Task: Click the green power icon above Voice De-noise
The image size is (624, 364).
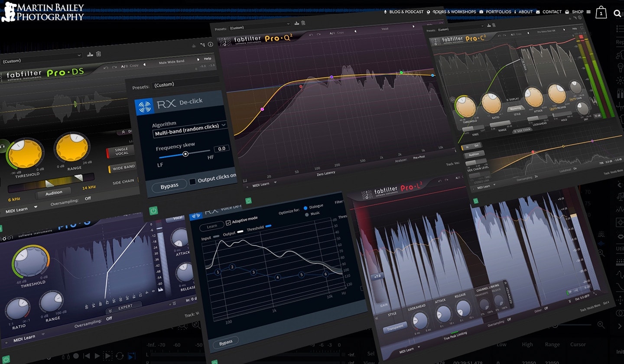Action: 248,201
